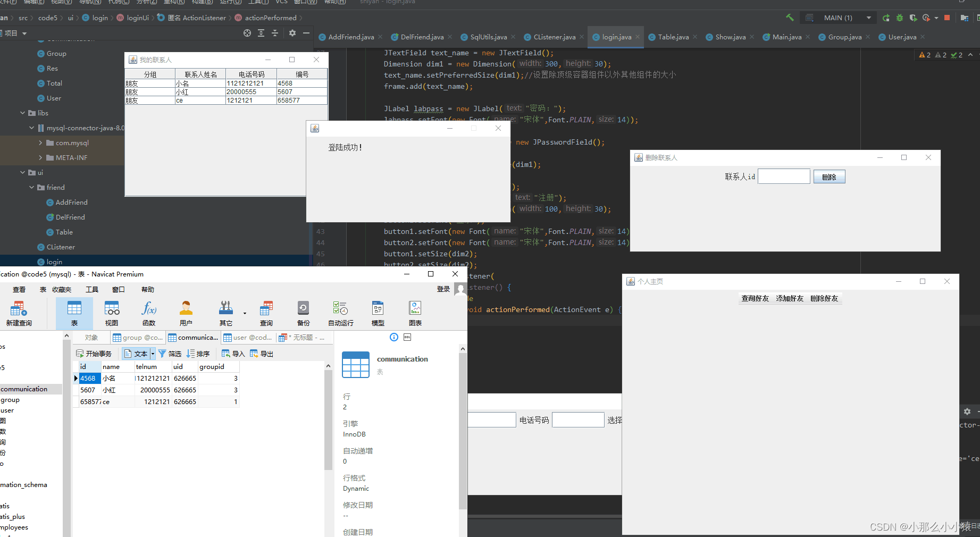
Task: Click 导入 import in Navicat table toolbar
Action: pyautogui.click(x=233, y=354)
